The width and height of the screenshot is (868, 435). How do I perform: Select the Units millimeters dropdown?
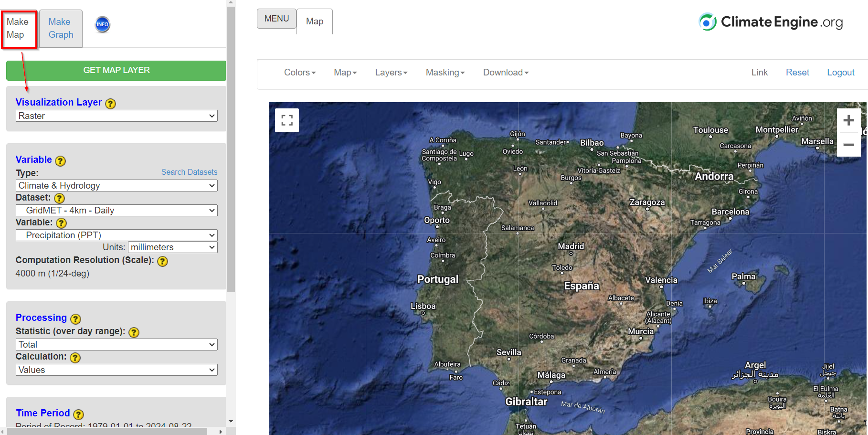173,247
